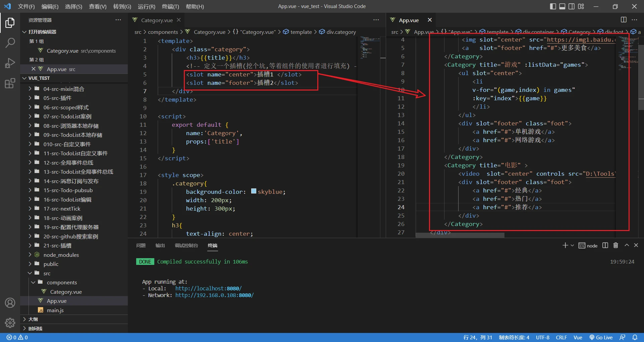Open the Accounts menu icon
The width and height of the screenshot is (644, 342).
[x=10, y=303]
